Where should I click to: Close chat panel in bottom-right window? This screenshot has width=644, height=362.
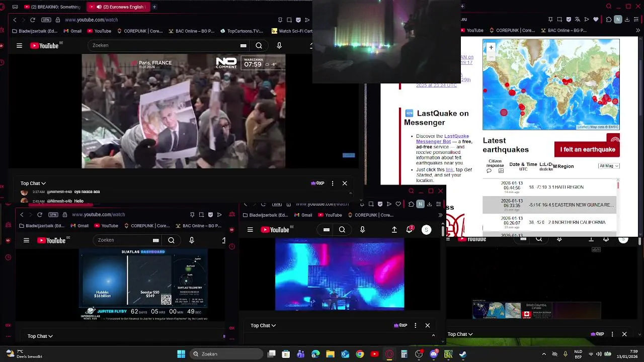pos(624,334)
